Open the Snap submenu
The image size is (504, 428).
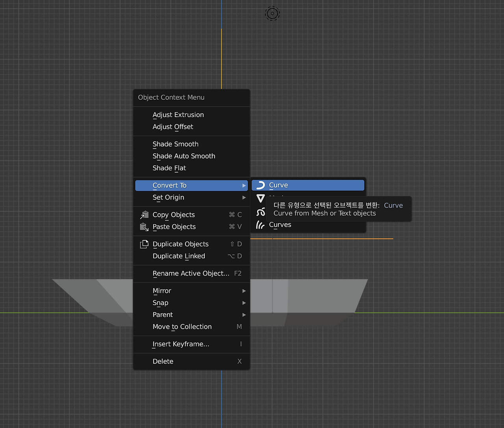point(192,303)
